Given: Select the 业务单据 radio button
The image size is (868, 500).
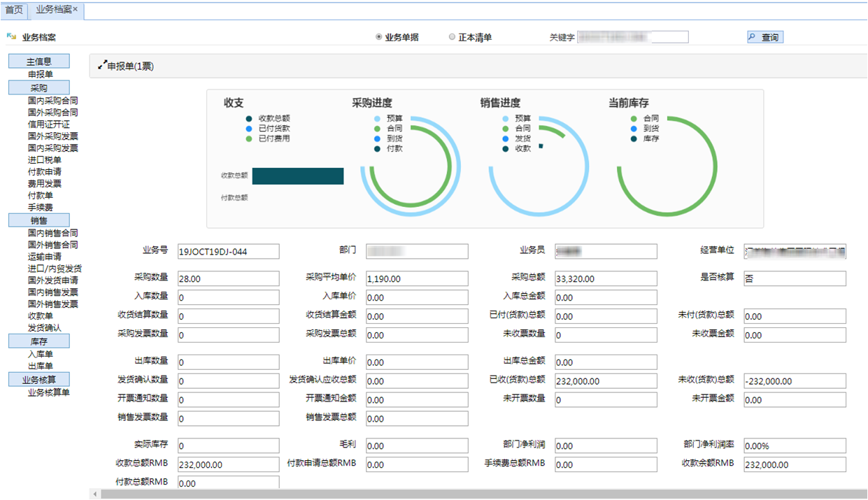Looking at the screenshot, I should click(x=379, y=37).
